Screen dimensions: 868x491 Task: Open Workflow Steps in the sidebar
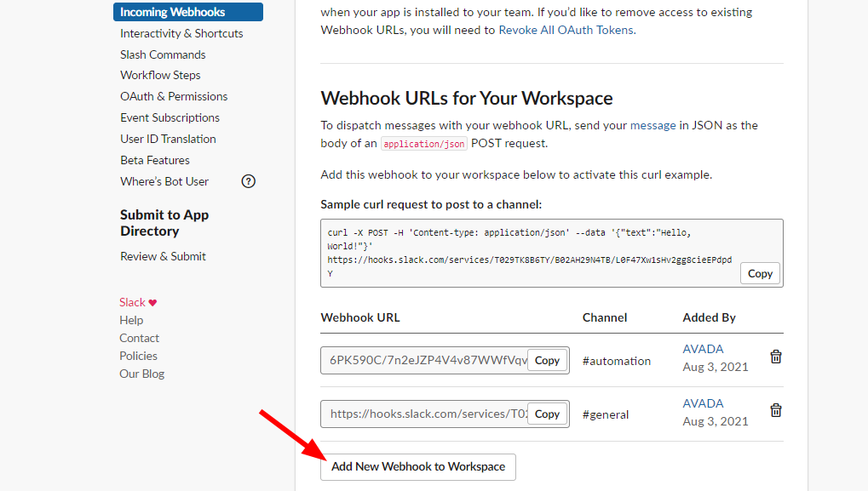click(x=160, y=75)
